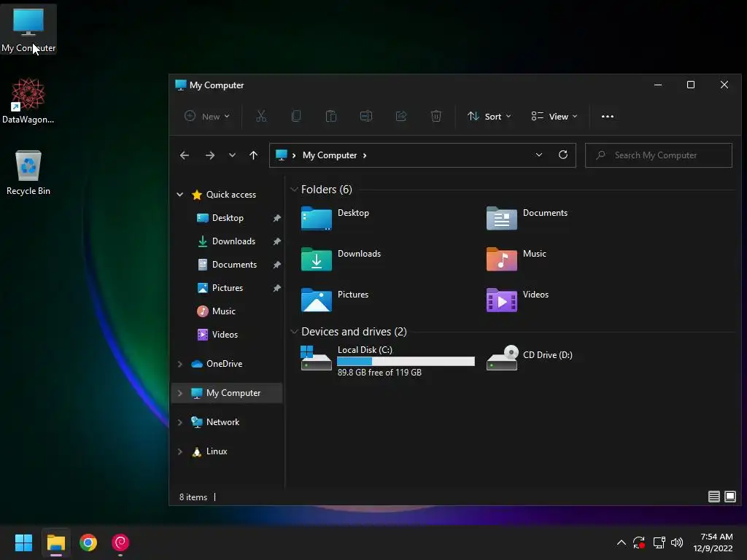The height and width of the screenshot is (560, 747).
Task: Open the View dropdown menu
Action: (x=554, y=116)
